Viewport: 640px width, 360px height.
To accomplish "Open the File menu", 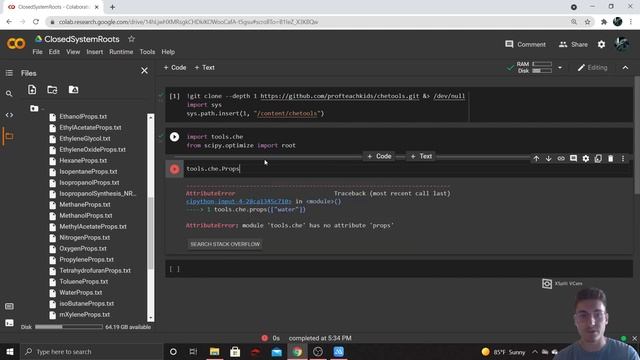I will (38, 52).
